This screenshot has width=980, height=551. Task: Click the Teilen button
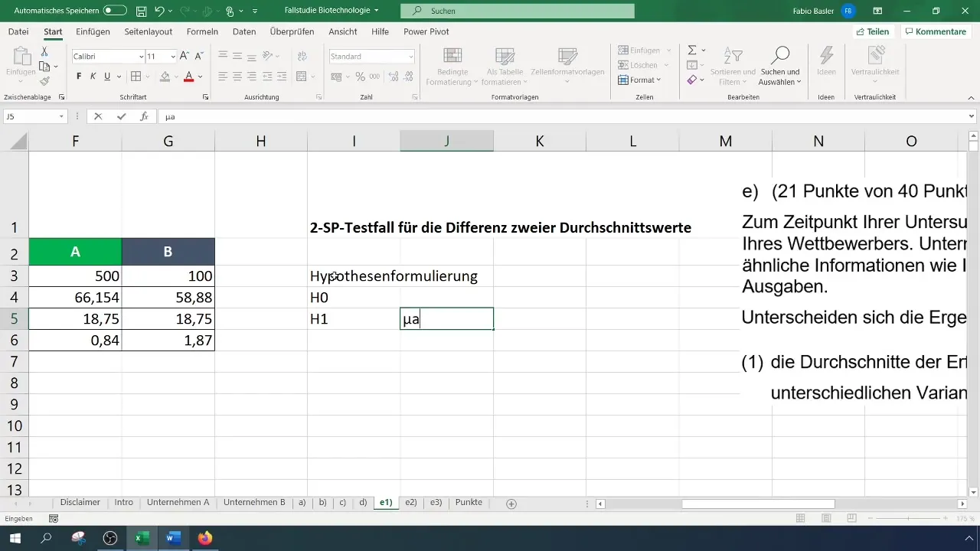tap(873, 31)
